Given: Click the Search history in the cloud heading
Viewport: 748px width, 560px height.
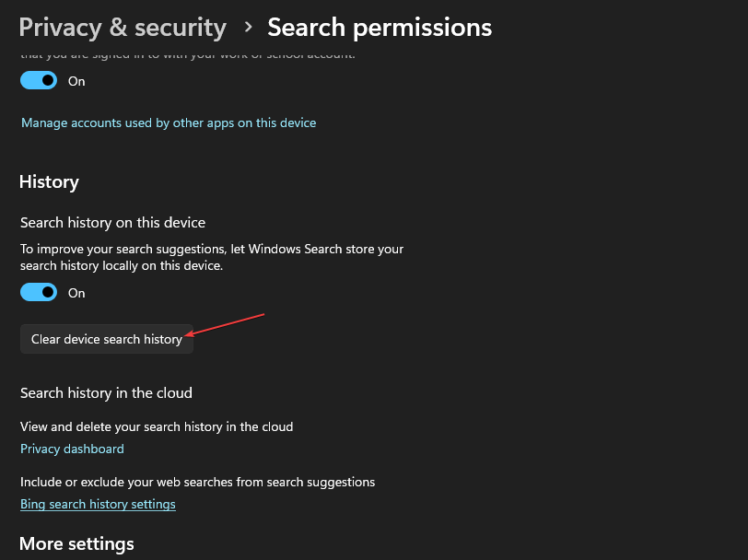Looking at the screenshot, I should (x=106, y=392).
